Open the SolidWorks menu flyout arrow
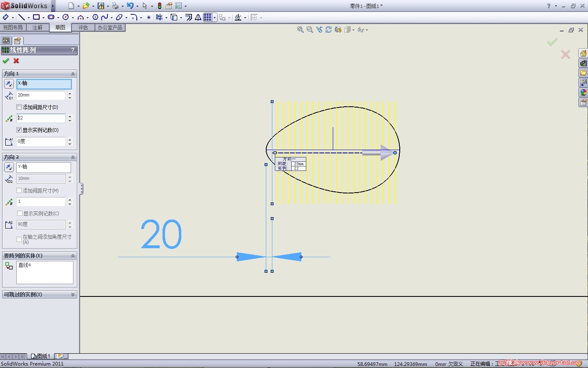The height and width of the screenshot is (368, 588). point(53,6)
